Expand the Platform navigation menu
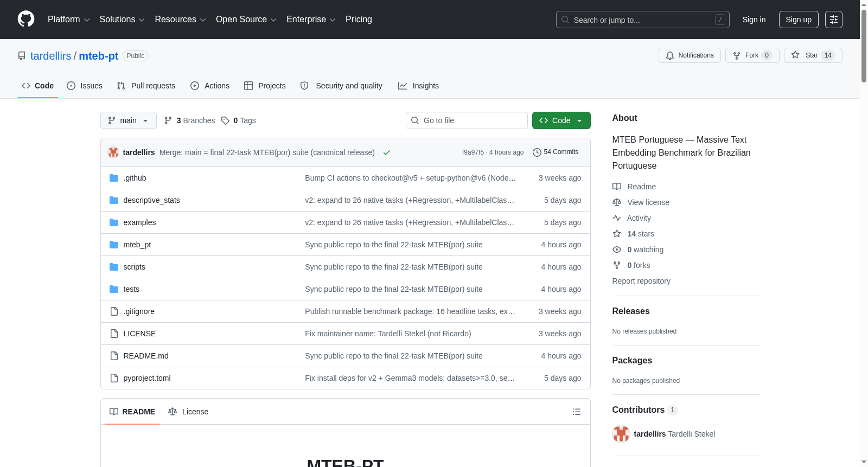The image size is (868, 467). (x=69, y=20)
